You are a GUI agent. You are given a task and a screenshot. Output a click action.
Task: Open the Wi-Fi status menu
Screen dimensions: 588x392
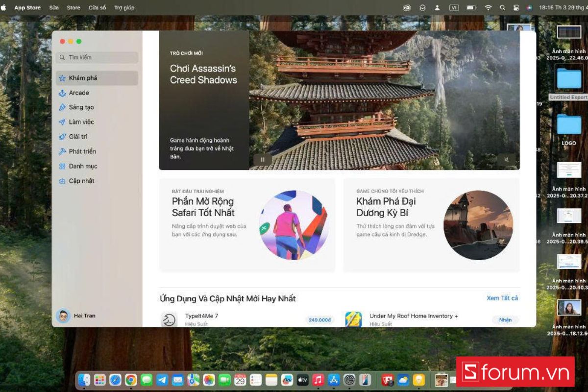point(488,8)
